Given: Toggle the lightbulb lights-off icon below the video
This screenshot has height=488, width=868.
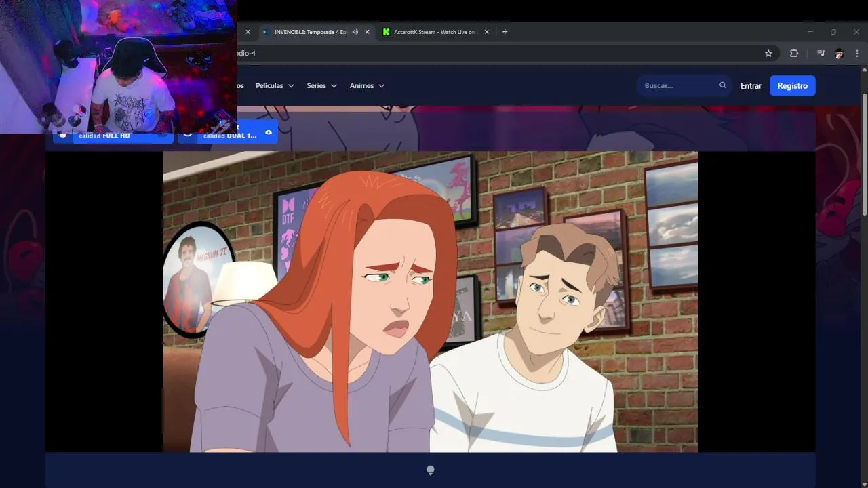Looking at the screenshot, I should [430, 470].
